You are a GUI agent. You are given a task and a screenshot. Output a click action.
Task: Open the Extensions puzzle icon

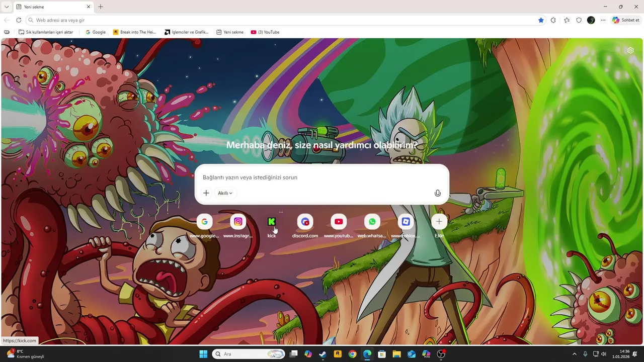click(x=553, y=20)
